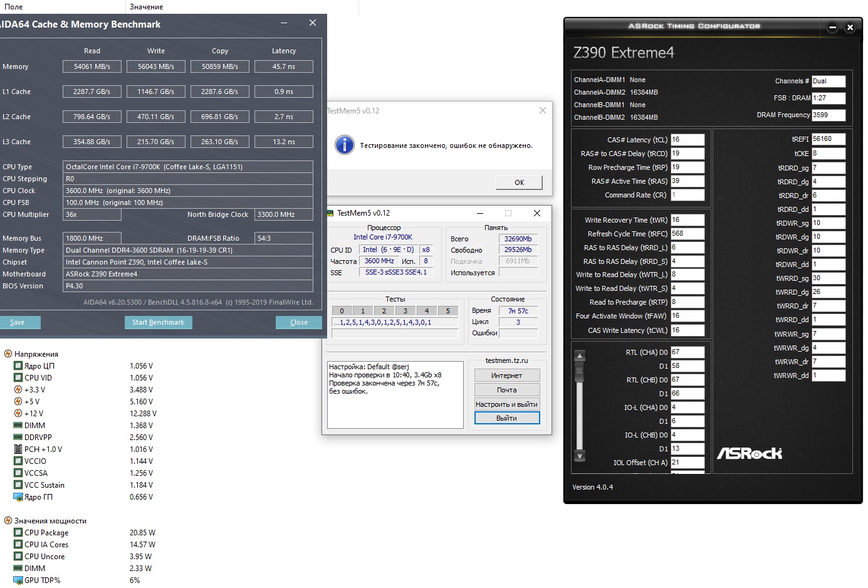Click the ASRock logo in Timing Configurator
Viewport: 868px width, 588px height.
pos(750,453)
